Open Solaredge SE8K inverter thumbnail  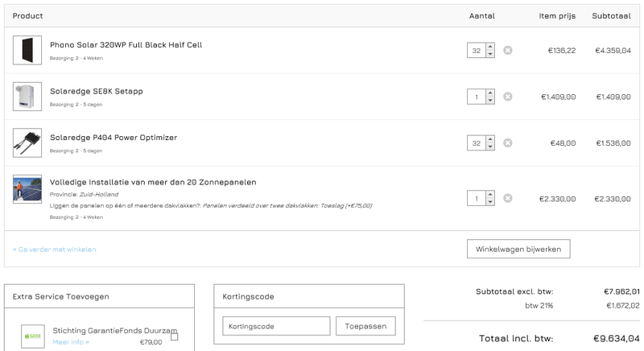pos(27,97)
